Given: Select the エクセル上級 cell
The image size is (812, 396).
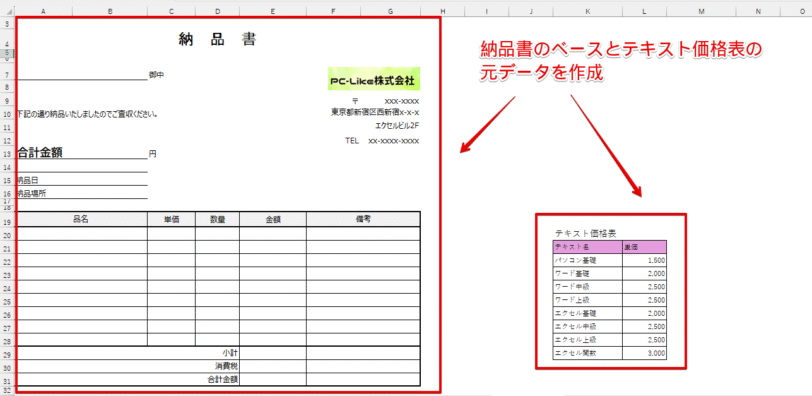Looking at the screenshot, I should [x=587, y=341].
